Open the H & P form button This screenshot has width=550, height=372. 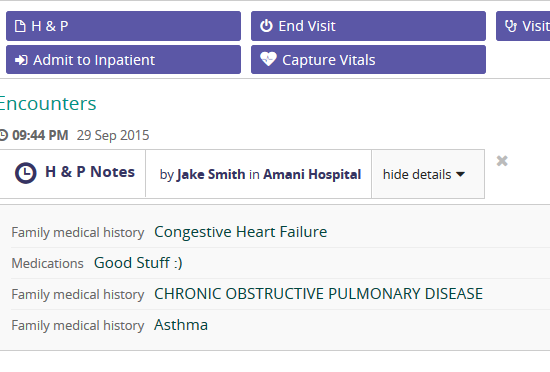(123, 26)
